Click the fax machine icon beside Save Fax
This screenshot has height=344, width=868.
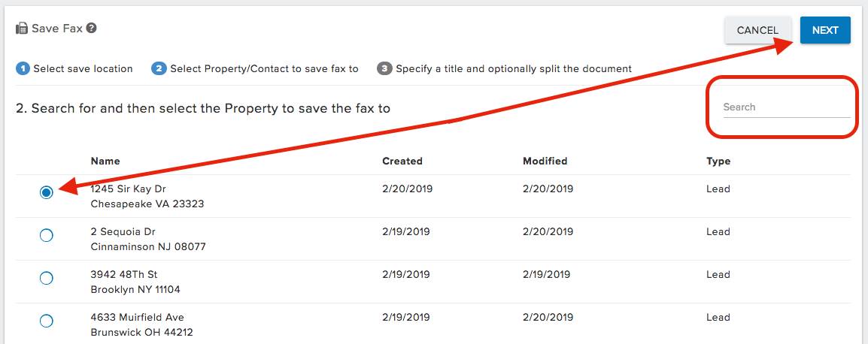point(22,29)
